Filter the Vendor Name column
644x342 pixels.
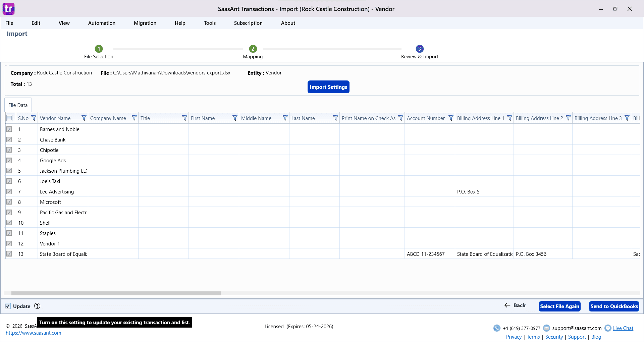84,118
